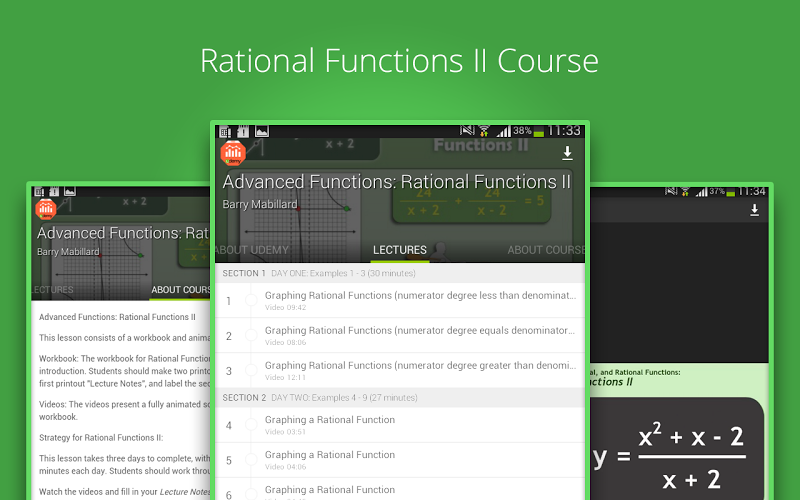This screenshot has height=500, width=800.
Task: Switch to the LECTURES tab in center screen
Action: pos(399,250)
